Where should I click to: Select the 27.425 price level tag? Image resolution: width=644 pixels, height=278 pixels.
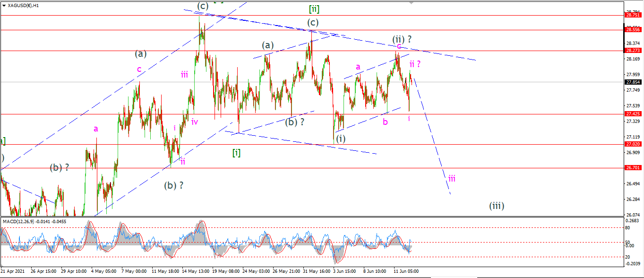[634, 114]
